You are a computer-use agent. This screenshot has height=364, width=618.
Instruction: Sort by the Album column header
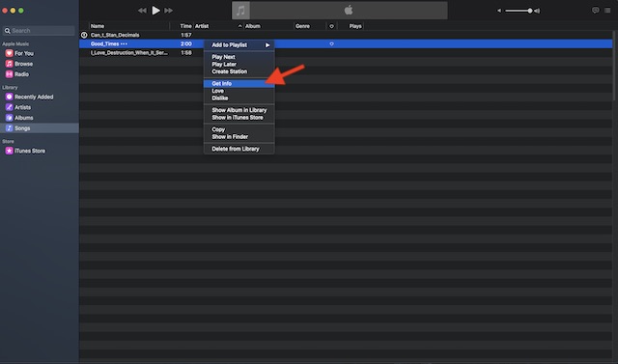[x=253, y=26]
